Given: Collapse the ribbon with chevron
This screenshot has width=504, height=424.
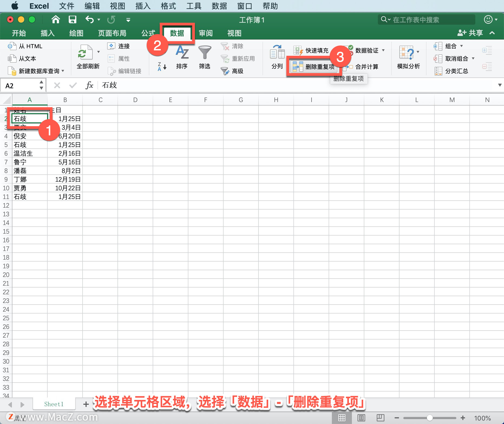Looking at the screenshot, I should point(492,33).
